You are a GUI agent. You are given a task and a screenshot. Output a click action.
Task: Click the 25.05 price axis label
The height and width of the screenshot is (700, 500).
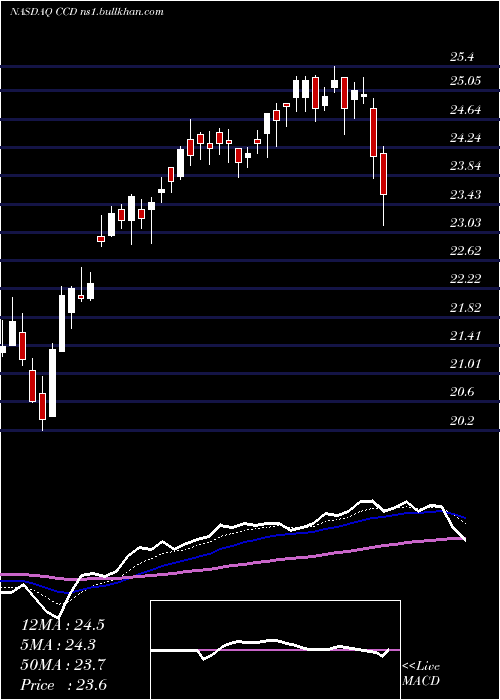click(466, 81)
